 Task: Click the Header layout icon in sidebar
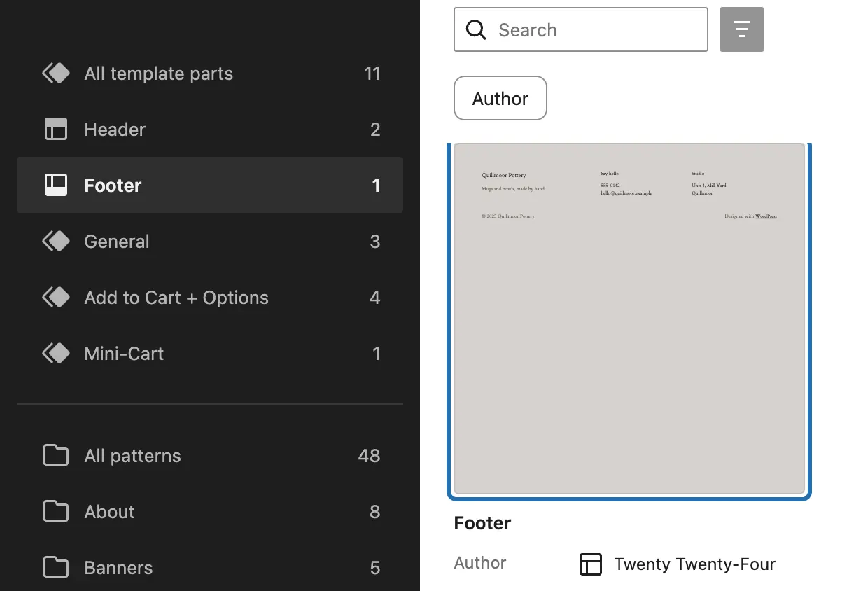pos(56,130)
